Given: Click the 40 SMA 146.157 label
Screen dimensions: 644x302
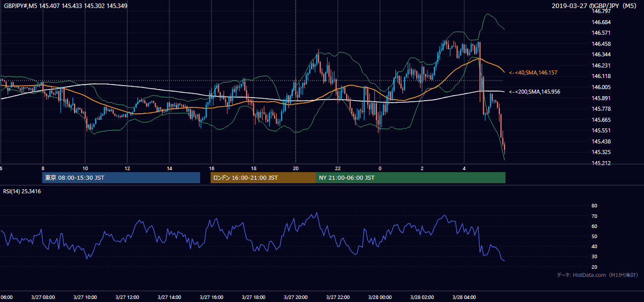Looking at the screenshot, I should coord(533,73).
